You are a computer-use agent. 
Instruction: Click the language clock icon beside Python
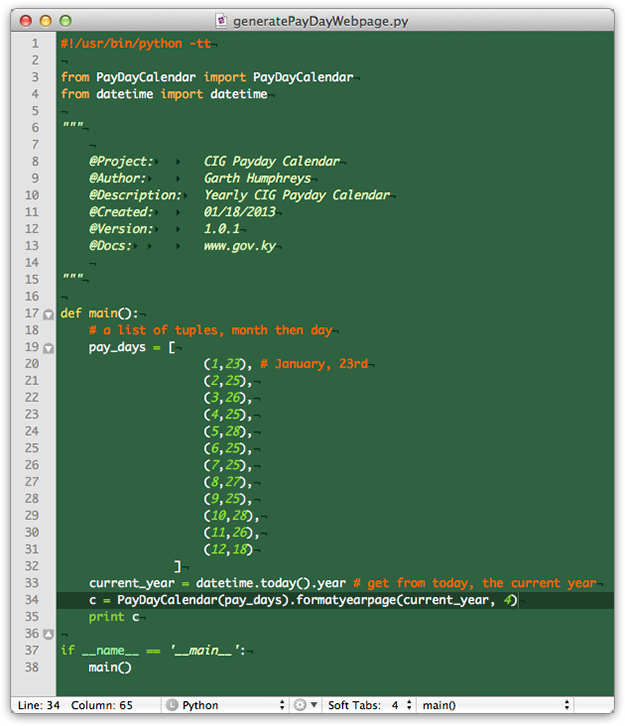coord(172,705)
